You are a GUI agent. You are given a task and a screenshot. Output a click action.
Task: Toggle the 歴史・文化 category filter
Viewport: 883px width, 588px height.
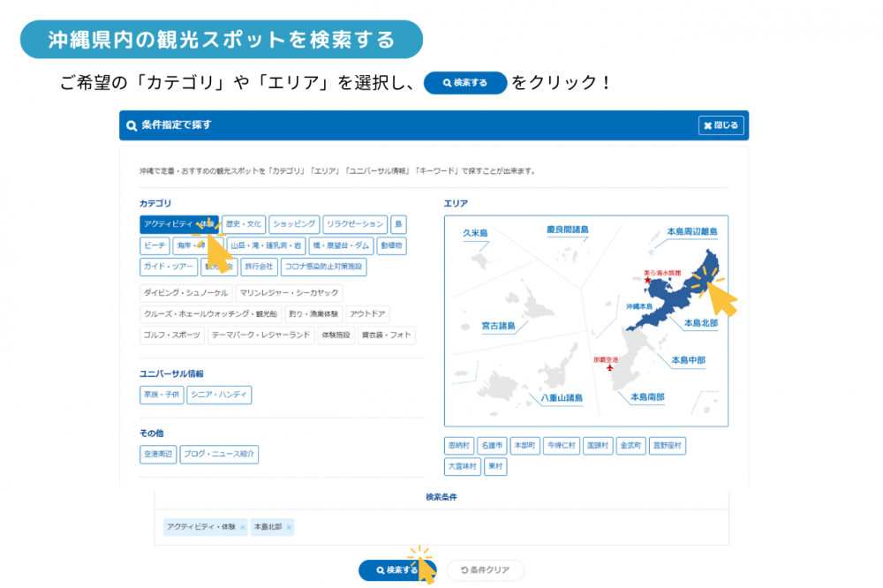tap(242, 224)
